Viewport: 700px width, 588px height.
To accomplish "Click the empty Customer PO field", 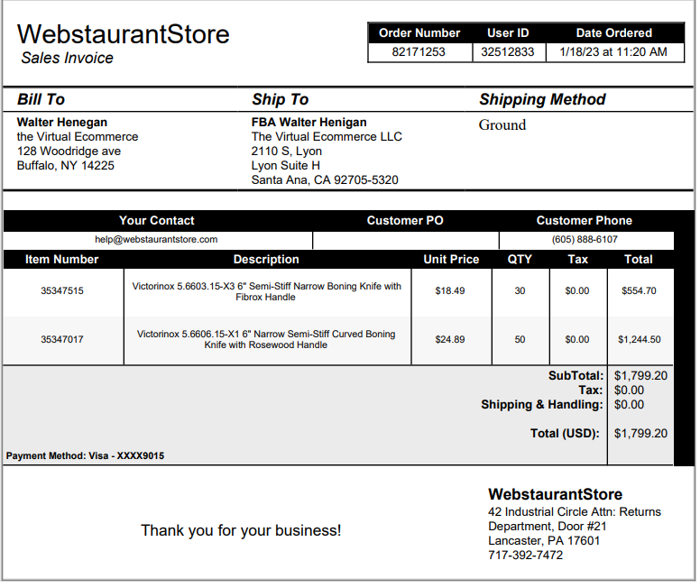I will pos(405,240).
